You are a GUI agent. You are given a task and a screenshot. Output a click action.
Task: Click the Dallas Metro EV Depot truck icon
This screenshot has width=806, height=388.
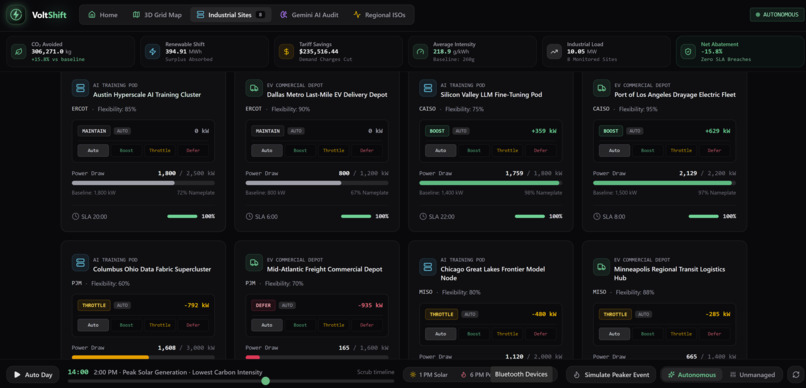point(254,88)
